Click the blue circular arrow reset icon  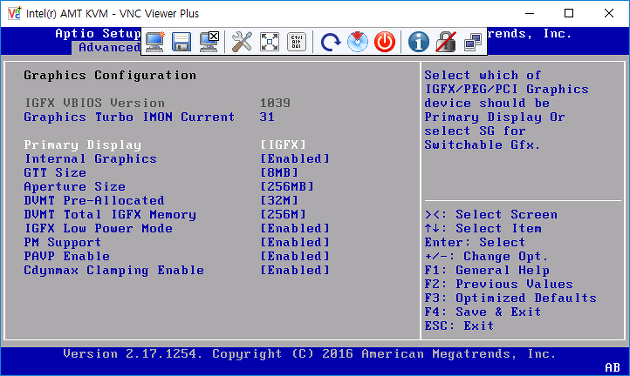click(x=330, y=42)
